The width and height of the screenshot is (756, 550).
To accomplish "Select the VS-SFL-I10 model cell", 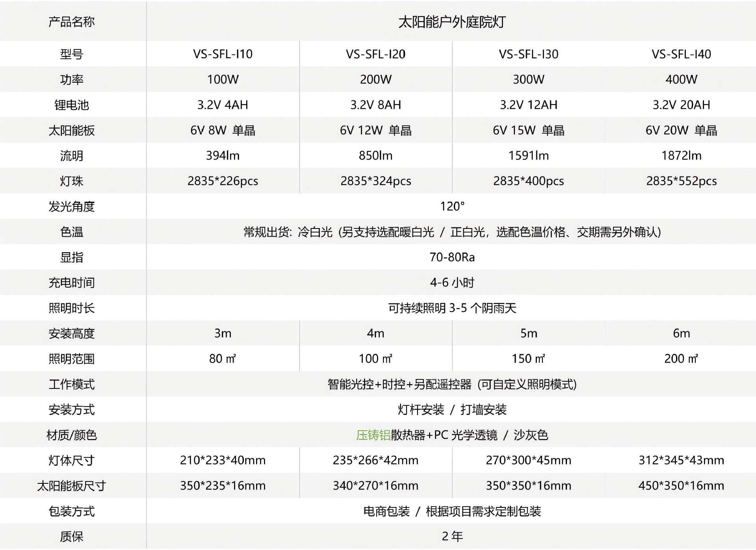I will tap(222, 54).
